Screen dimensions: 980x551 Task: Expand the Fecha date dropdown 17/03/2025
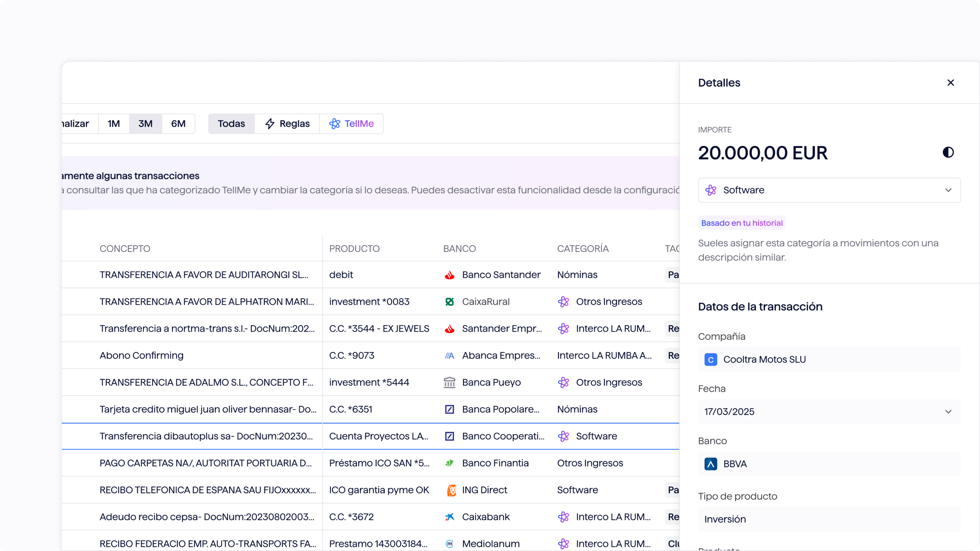(829, 411)
